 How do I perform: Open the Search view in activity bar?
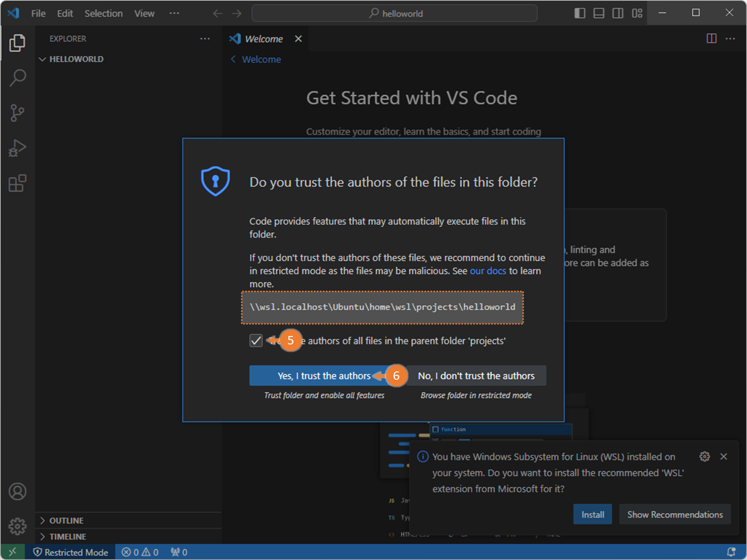click(17, 78)
